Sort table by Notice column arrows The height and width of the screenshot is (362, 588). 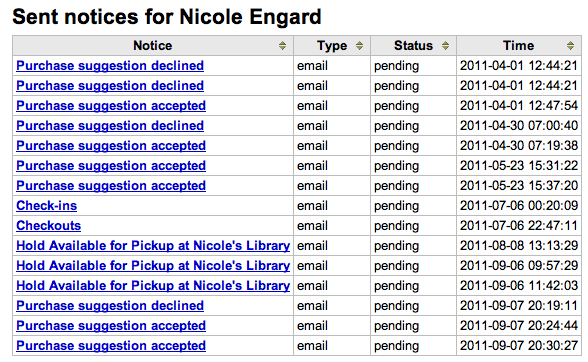pyautogui.click(x=282, y=46)
